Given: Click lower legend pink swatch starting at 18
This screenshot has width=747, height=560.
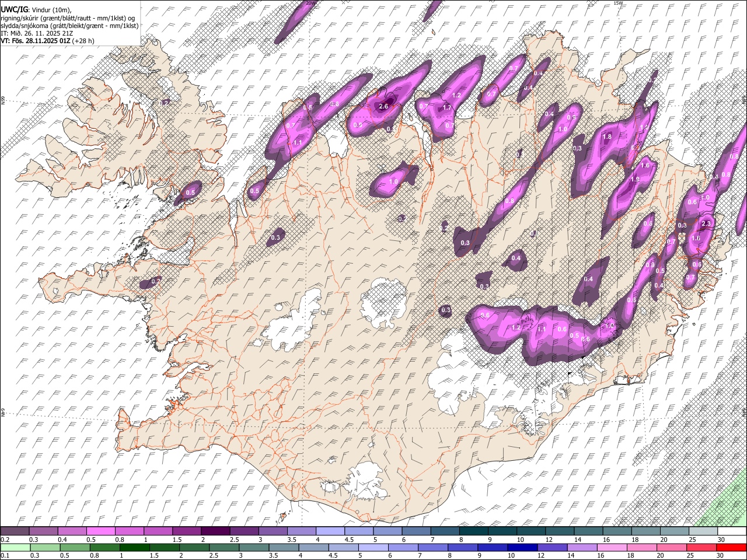Looking at the screenshot, I should [642, 548].
